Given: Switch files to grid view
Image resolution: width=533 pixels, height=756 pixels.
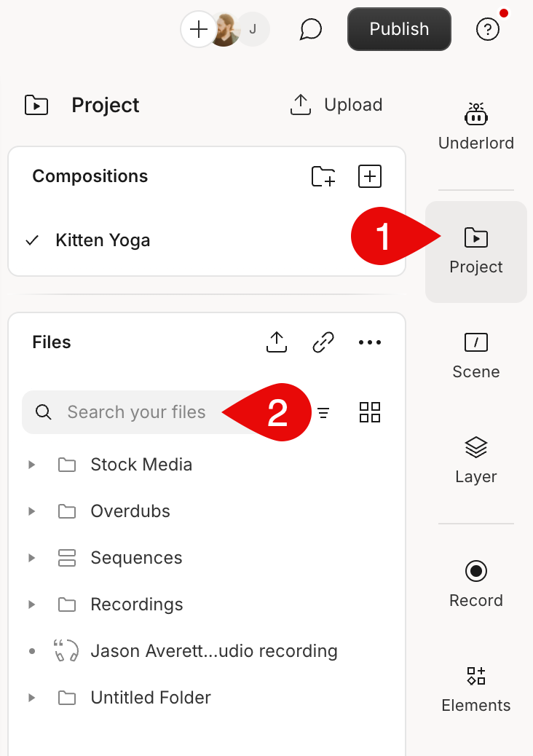Looking at the screenshot, I should click(x=370, y=412).
